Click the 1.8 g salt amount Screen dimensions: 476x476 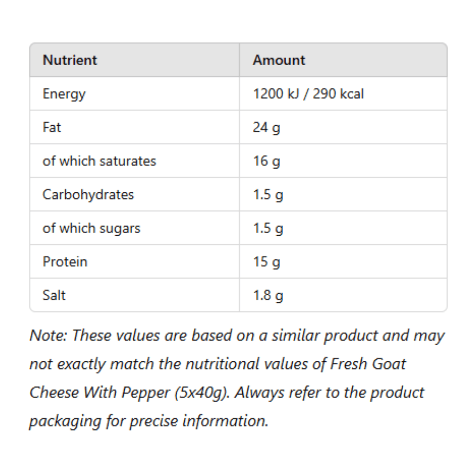(268, 296)
